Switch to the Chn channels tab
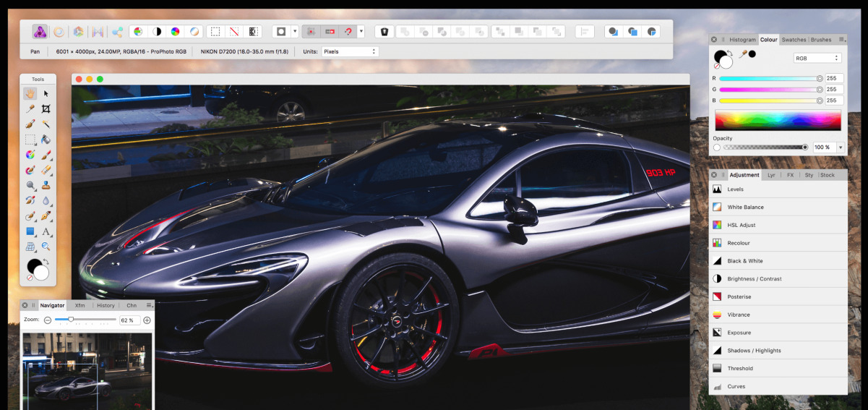868x410 pixels. tap(132, 305)
